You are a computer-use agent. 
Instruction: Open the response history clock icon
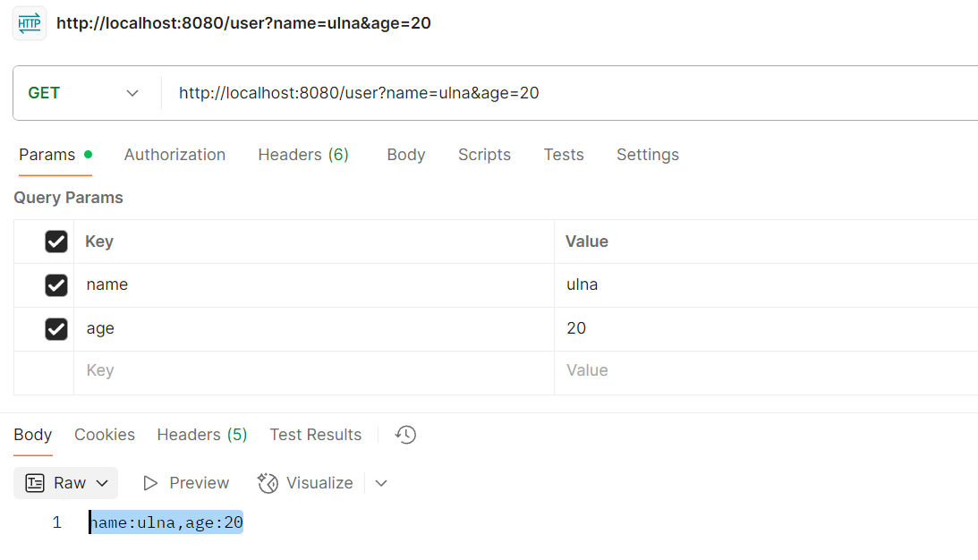point(406,435)
